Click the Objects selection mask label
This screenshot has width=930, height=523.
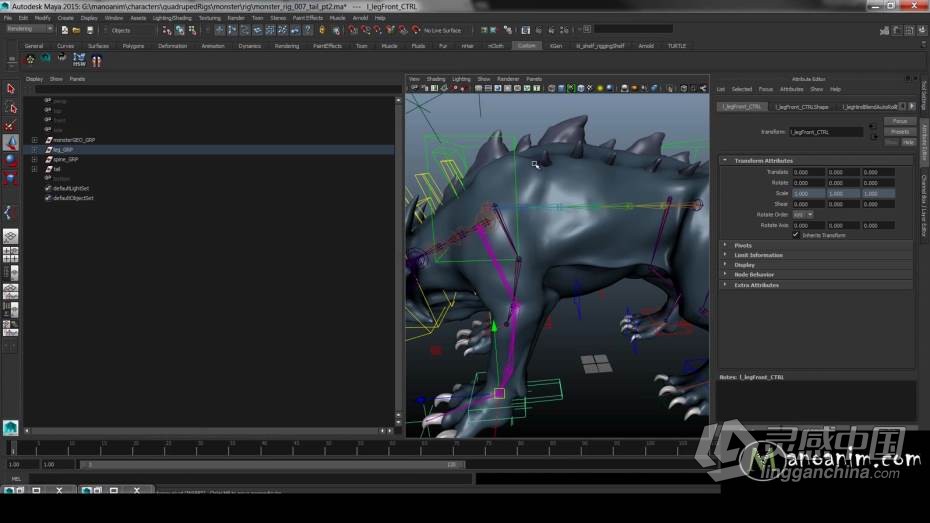[x=120, y=30]
